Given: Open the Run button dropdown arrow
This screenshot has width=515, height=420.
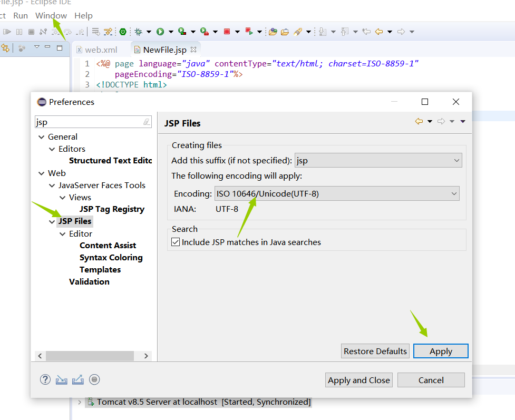Looking at the screenshot, I should [171, 32].
